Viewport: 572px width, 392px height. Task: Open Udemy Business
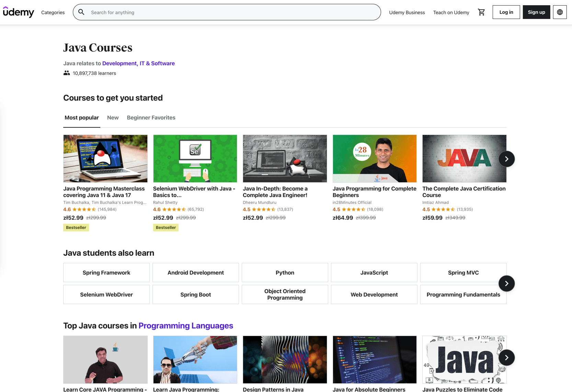(407, 12)
